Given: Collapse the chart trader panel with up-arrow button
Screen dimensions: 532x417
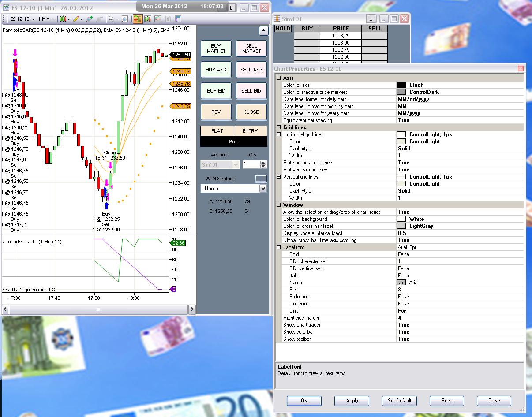Looking at the screenshot, I should [x=263, y=31].
